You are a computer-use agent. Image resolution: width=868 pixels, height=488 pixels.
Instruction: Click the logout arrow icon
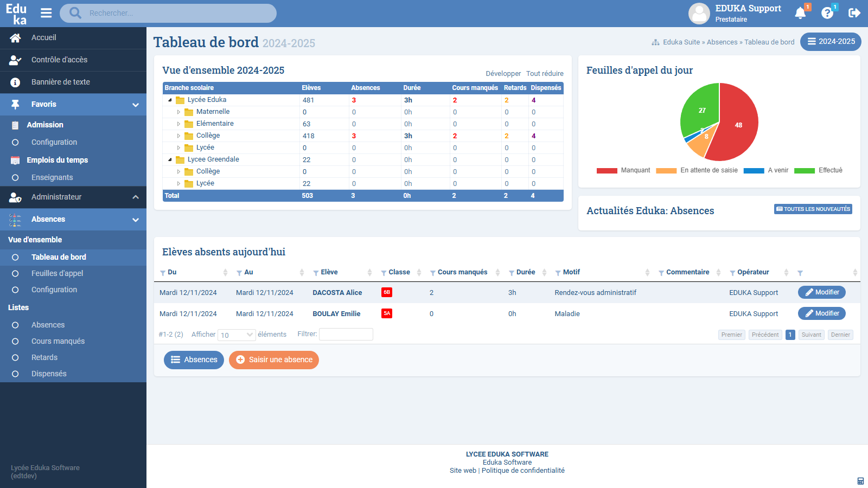point(854,13)
